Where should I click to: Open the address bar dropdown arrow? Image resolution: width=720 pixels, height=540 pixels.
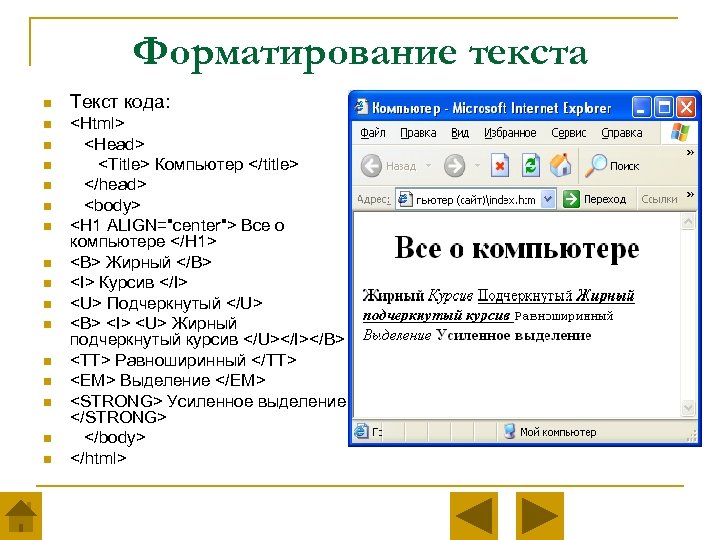[x=548, y=199]
